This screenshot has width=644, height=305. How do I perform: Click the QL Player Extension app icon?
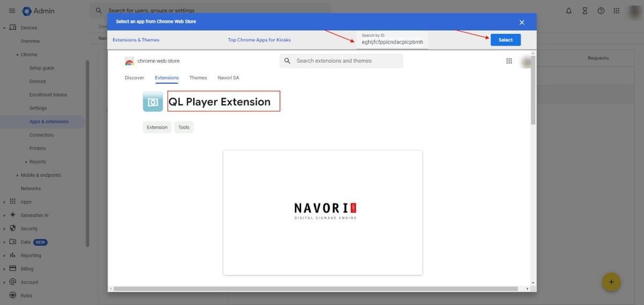(153, 102)
